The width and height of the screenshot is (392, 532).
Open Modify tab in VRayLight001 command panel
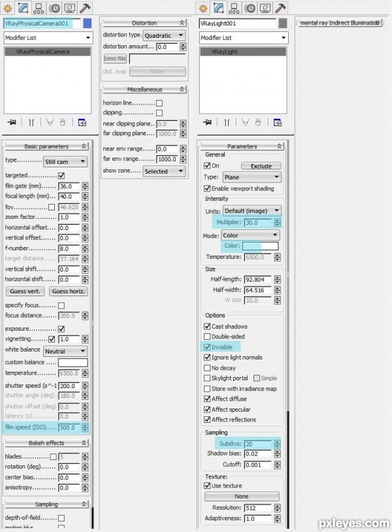[x=219, y=8]
